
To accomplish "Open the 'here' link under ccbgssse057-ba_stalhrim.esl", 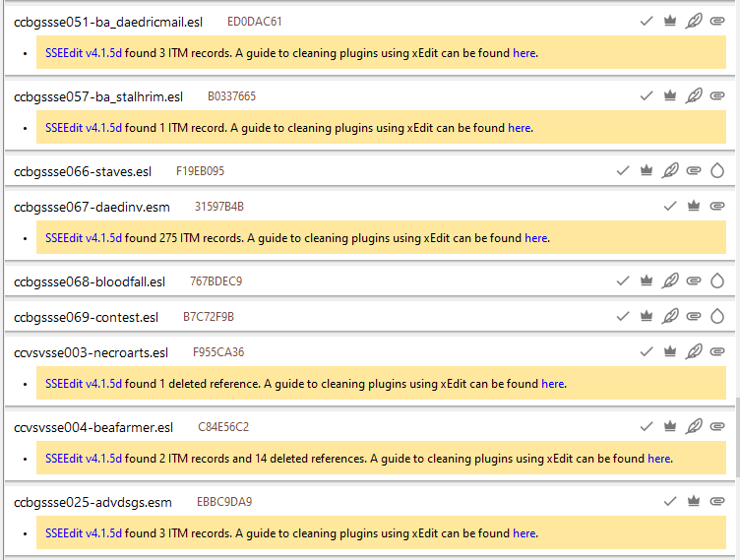I will [x=520, y=128].
